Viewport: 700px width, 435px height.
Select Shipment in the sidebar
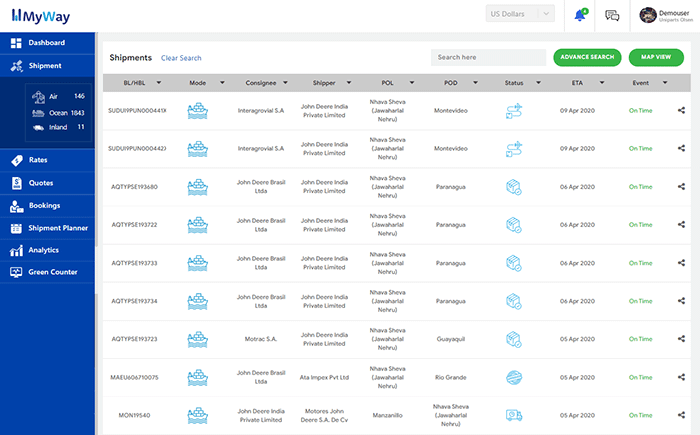tap(47, 66)
